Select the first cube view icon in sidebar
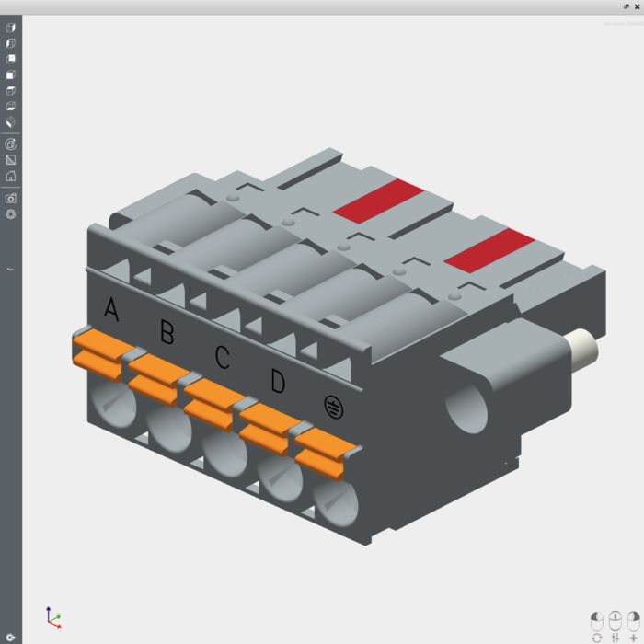Screen dimensions: 644x644 pos(11,28)
